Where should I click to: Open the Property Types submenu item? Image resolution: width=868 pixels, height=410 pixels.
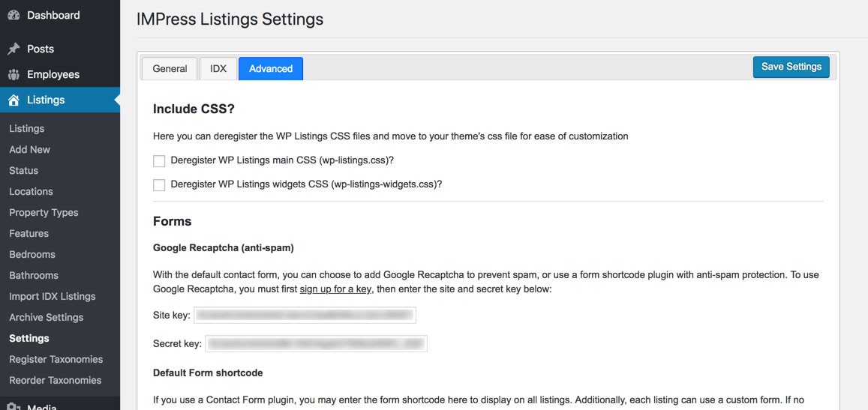pyautogui.click(x=44, y=212)
